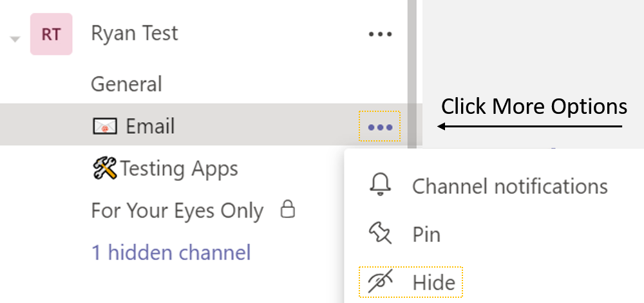
Task: Expand the 1 hidden channel link
Action: pos(171,252)
